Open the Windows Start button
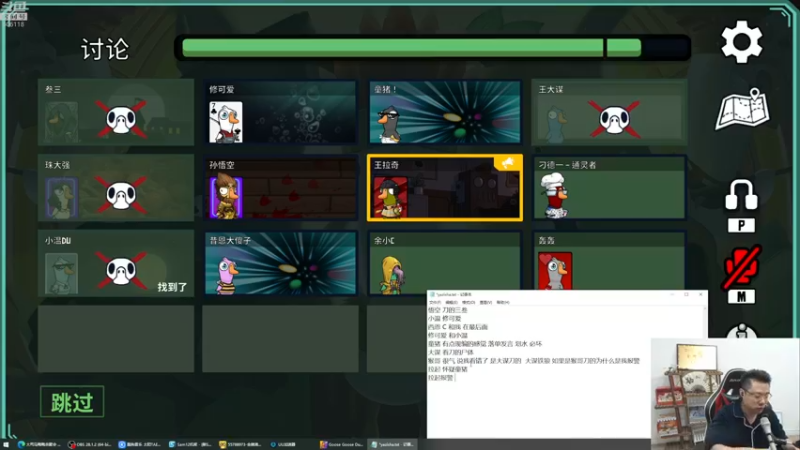This screenshot has width=800, height=450. (6, 444)
